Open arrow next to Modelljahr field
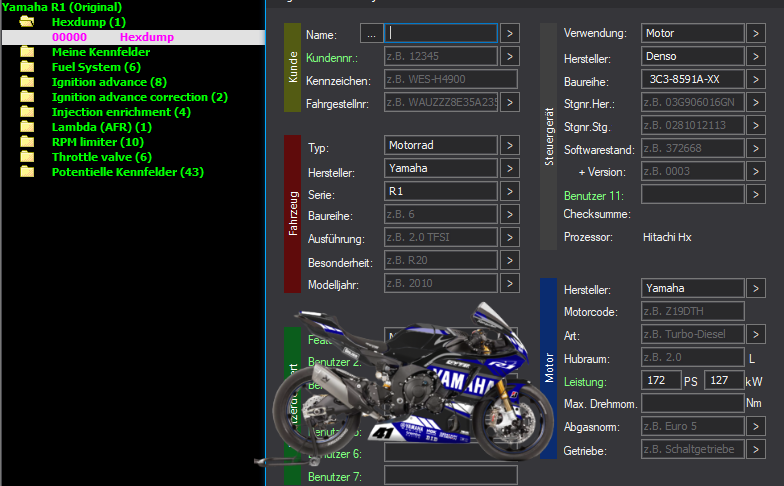The image size is (784, 486). [x=510, y=284]
